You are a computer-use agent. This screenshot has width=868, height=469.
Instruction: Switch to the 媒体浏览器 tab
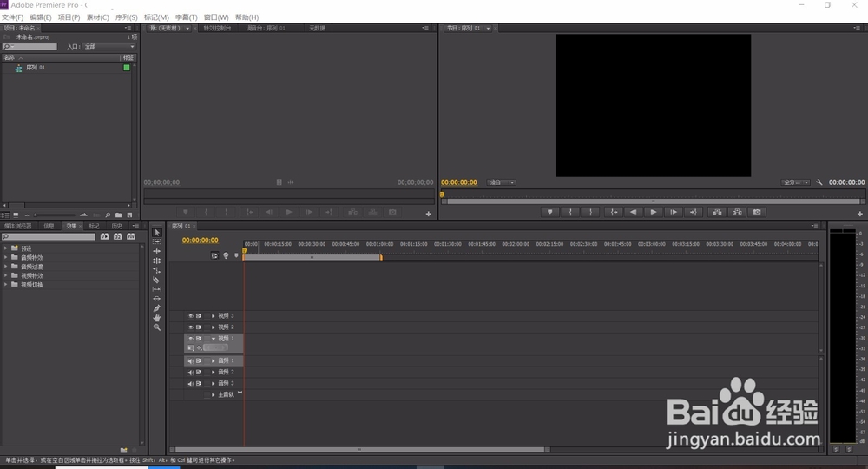coord(17,226)
